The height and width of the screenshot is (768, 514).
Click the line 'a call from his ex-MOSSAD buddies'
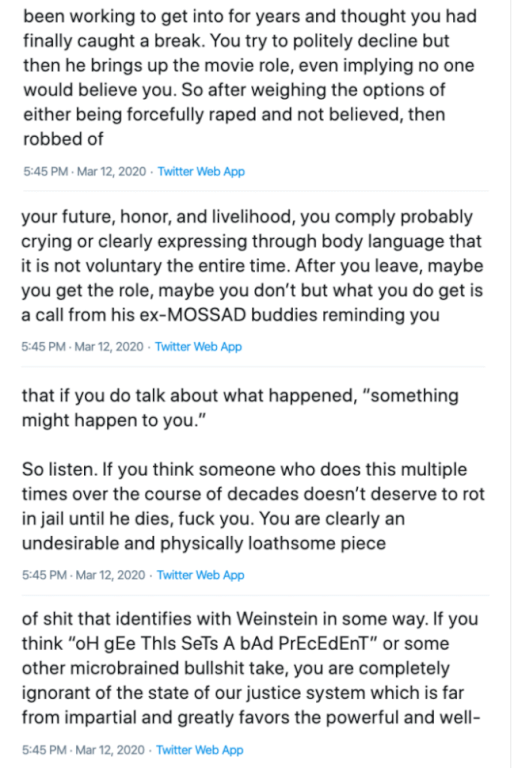pyautogui.click(x=230, y=314)
